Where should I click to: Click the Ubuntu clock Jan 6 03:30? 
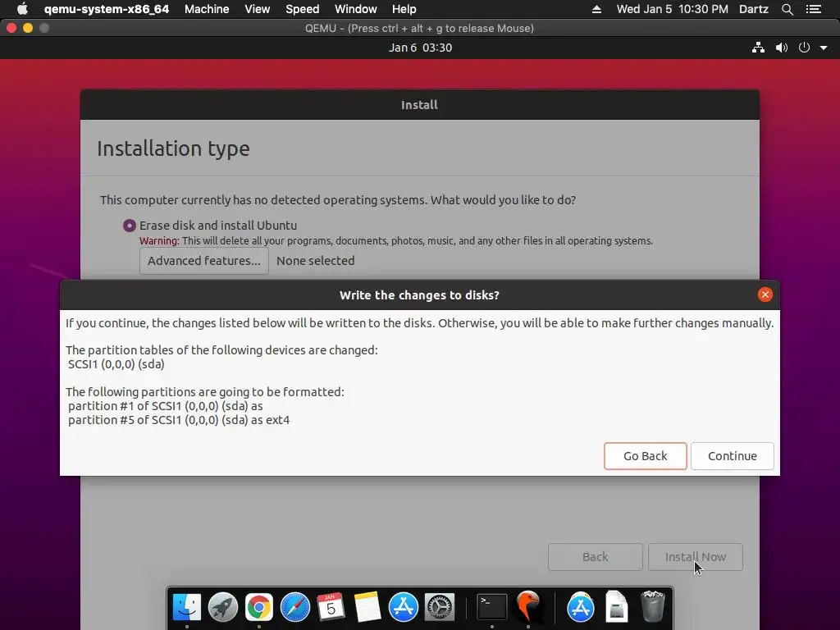pyautogui.click(x=421, y=48)
